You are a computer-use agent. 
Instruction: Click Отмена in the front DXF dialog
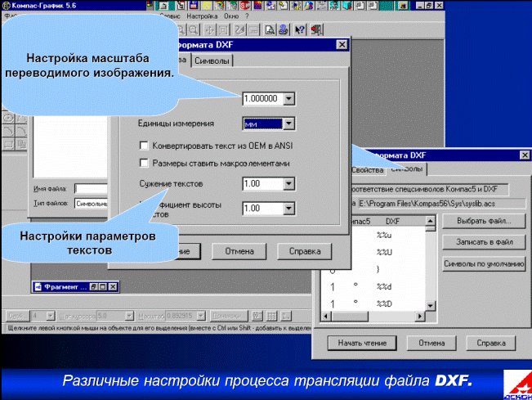(x=239, y=251)
